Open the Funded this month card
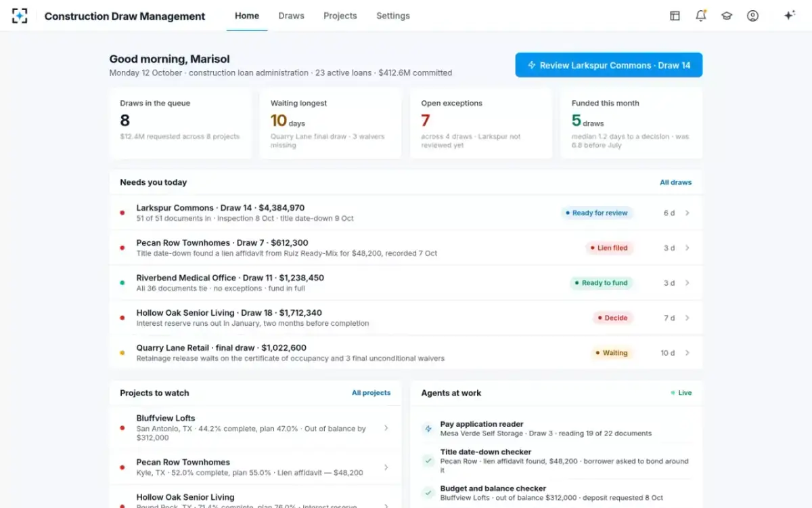 click(x=631, y=123)
